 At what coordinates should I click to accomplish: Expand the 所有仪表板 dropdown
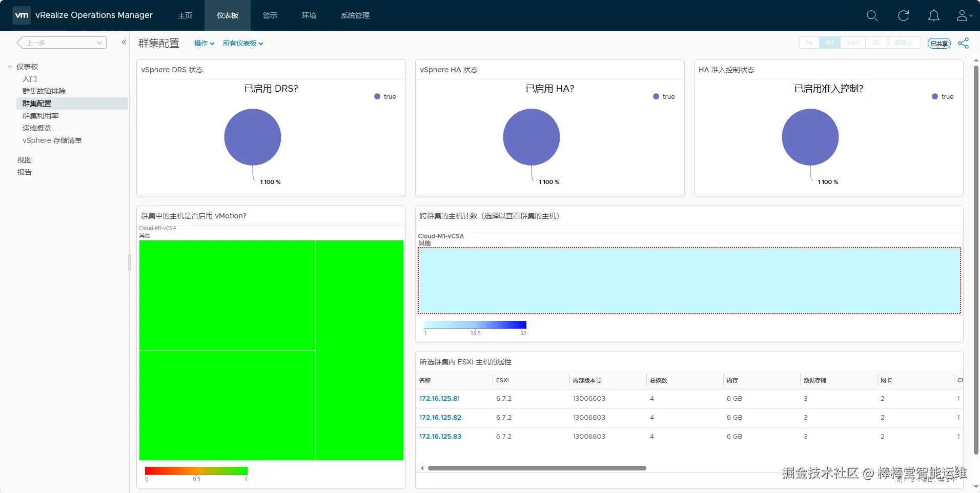(x=243, y=44)
